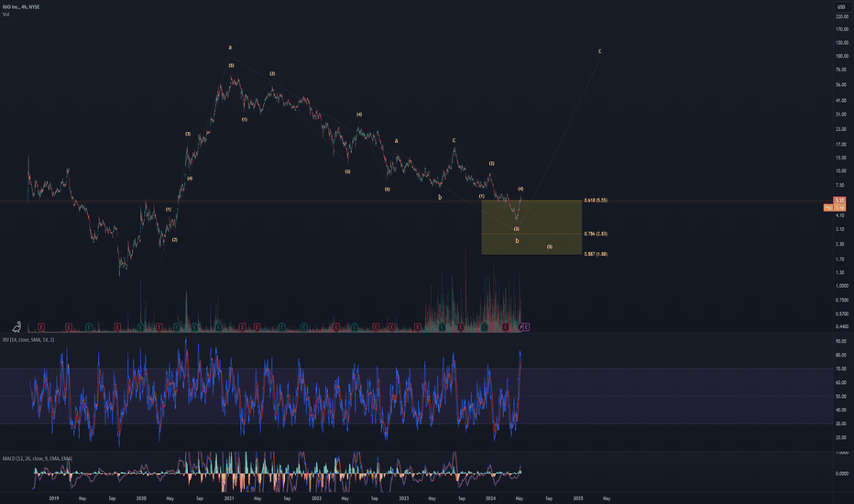The image size is (854, 504).
Task: Click the 4.10 price scale label
Action: click(840, 215)
